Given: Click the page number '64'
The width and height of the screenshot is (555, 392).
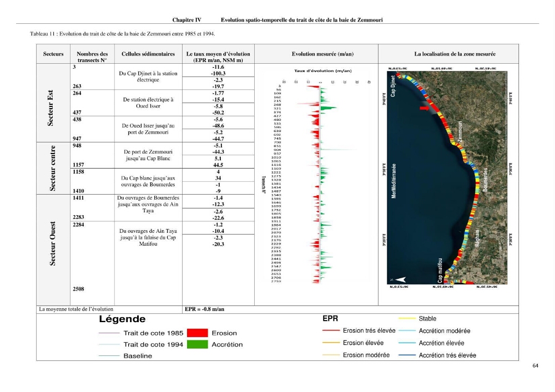Looking at the screenshot, I should [536, 366].
